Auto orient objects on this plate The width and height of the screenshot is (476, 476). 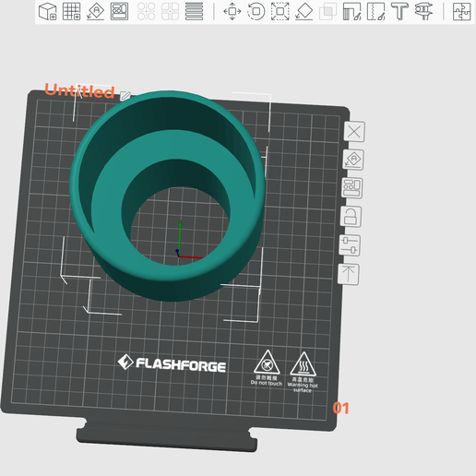click(353, 160)
